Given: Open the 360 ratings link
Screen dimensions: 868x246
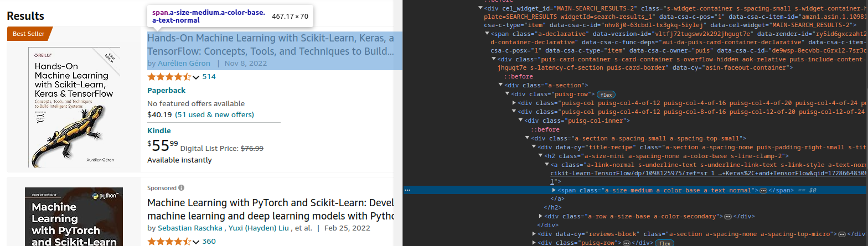Looking at the screenshot, I should click(x=209, y=242).
